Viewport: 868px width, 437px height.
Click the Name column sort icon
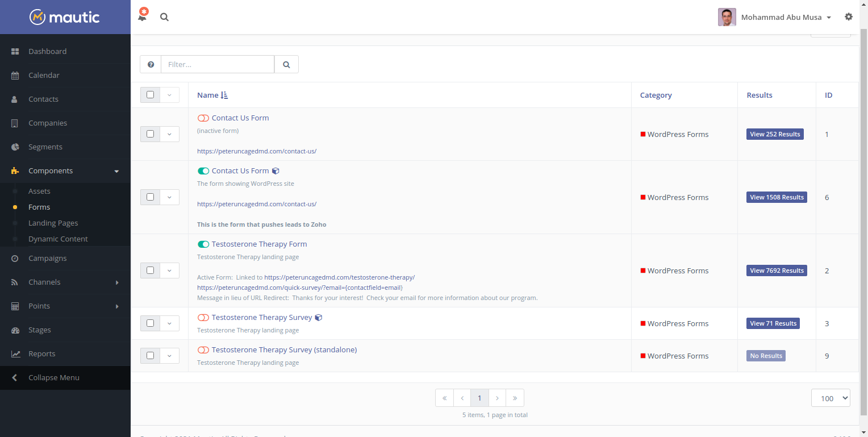224,95
